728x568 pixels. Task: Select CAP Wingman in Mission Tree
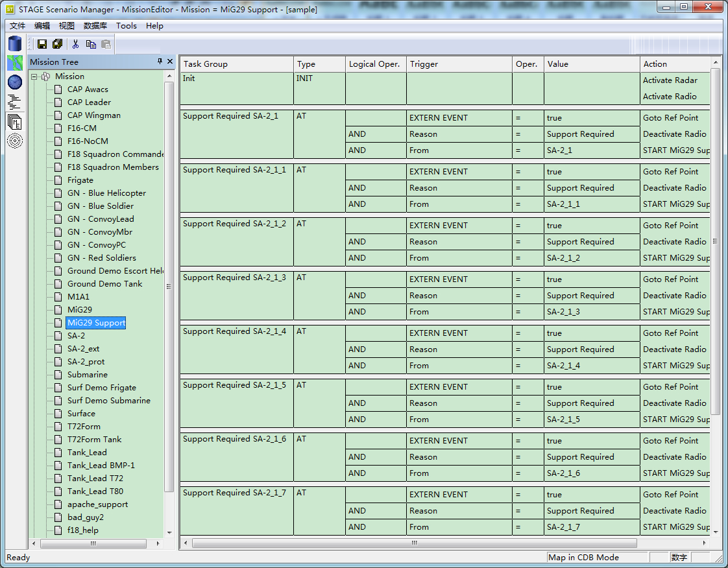[94, 115]
